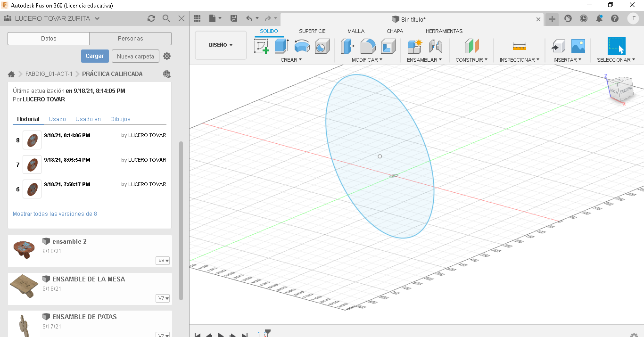Viewport: 644px width, 337px height.
Task: Go to the home breadcrumb icon
Action: [x=11, y=74]
